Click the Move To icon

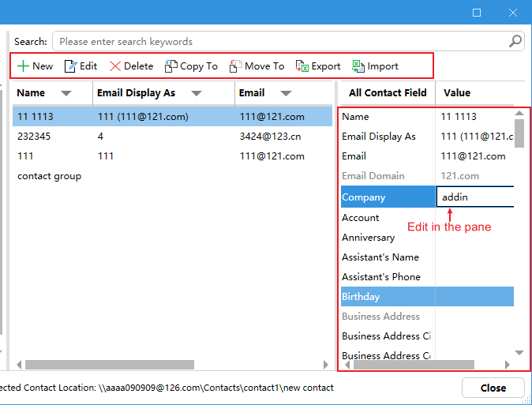pos(235,66)
